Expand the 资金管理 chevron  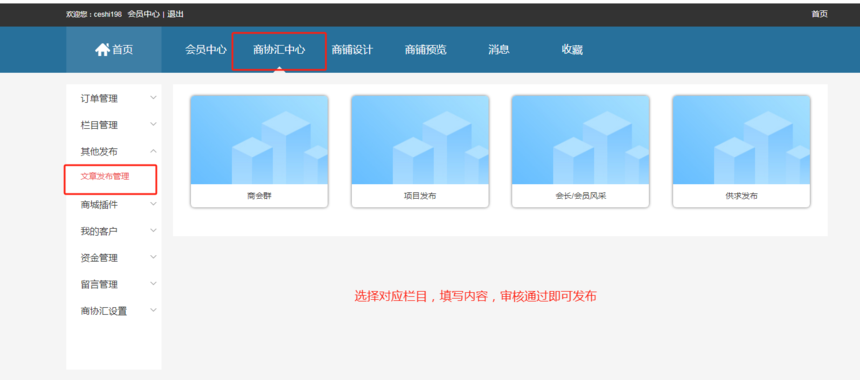click(x=154, y=257)
